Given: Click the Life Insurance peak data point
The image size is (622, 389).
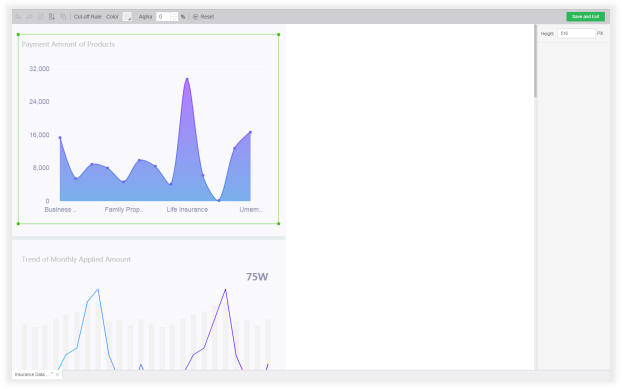Looking at the screenshot, I should tap(187, 79).
